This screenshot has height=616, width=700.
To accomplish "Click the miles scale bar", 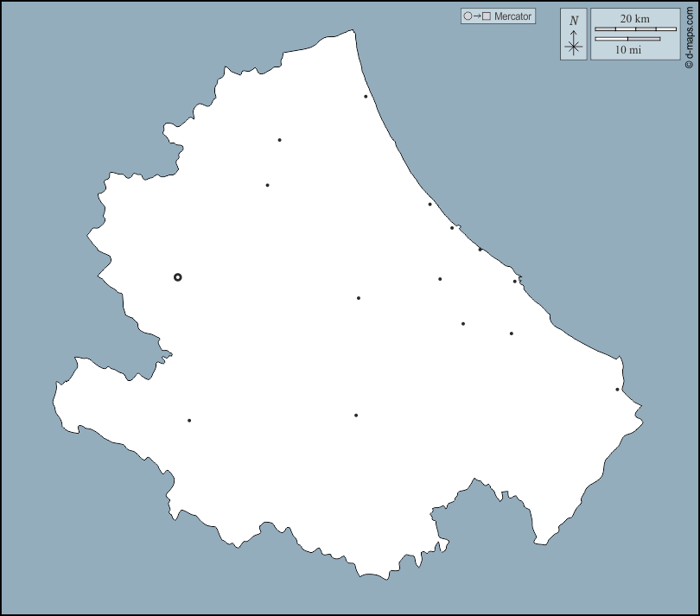I will pos(628,39).
